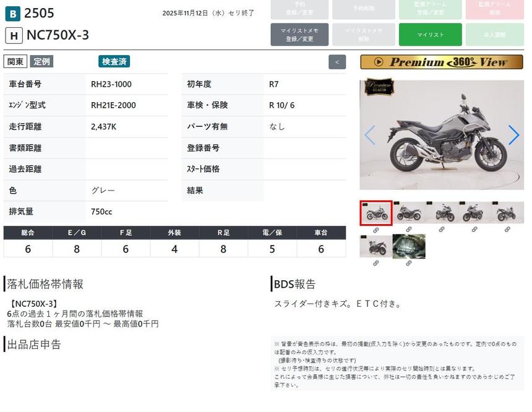Select the engine underside photo thumbnail
532x412 pixels.
click(x=409, y=246)
